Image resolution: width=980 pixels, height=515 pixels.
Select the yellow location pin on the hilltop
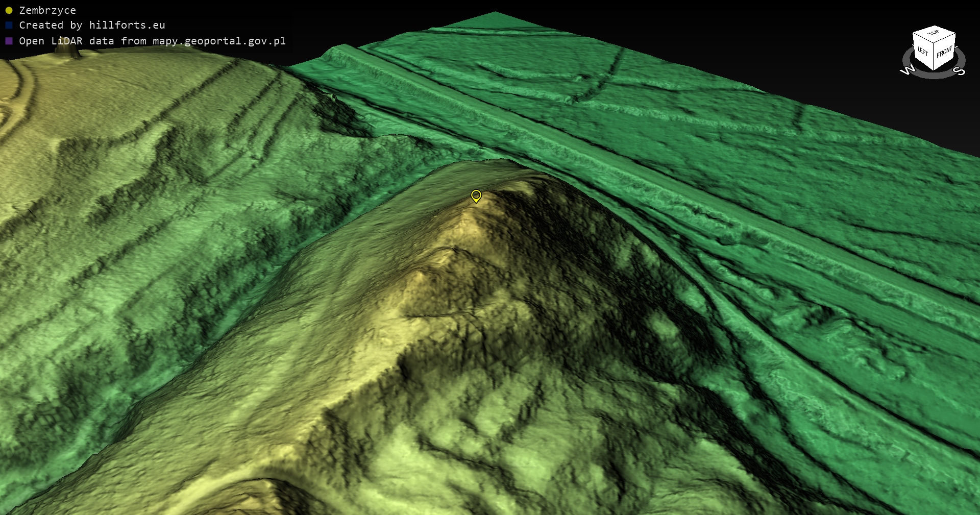[476, 195]
